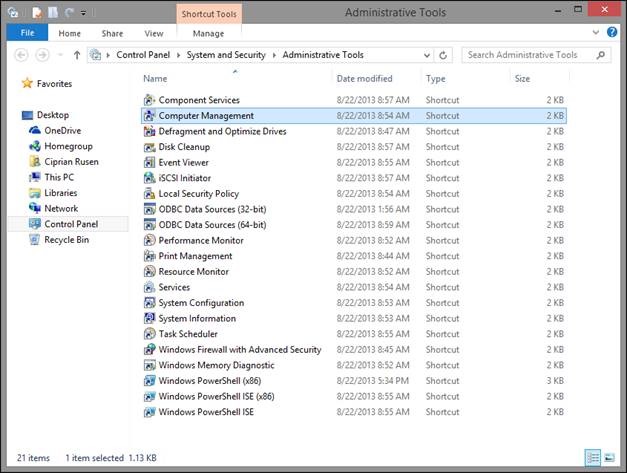627x473 pixels.
Task: Click the Disk Cleanup icon
Action: 150,147
